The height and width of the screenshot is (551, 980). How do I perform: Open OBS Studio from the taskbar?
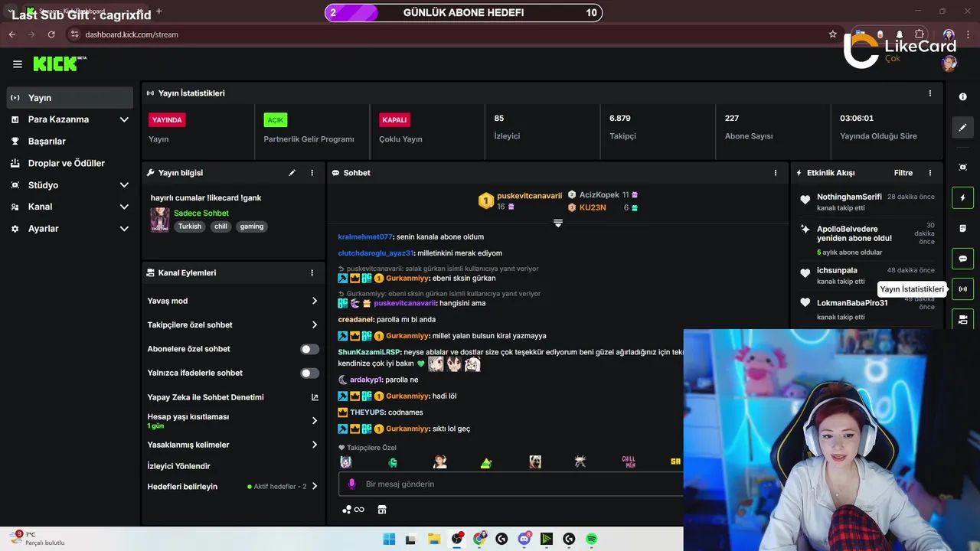coord(457,539)
